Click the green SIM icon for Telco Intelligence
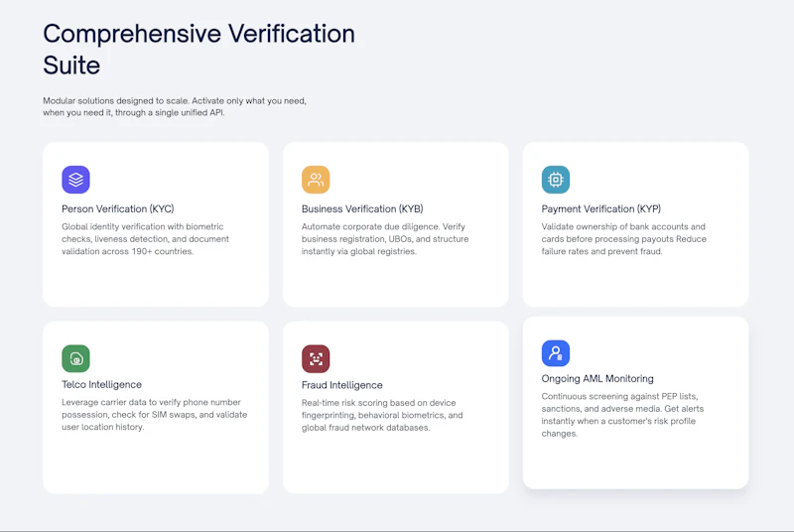Viewport: 794px width, 532px height. pyautogui.click(x=76, y=358)
